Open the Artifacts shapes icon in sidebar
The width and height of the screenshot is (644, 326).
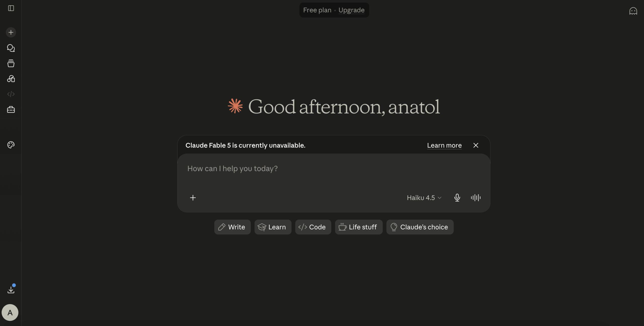(x=11, y=79)
